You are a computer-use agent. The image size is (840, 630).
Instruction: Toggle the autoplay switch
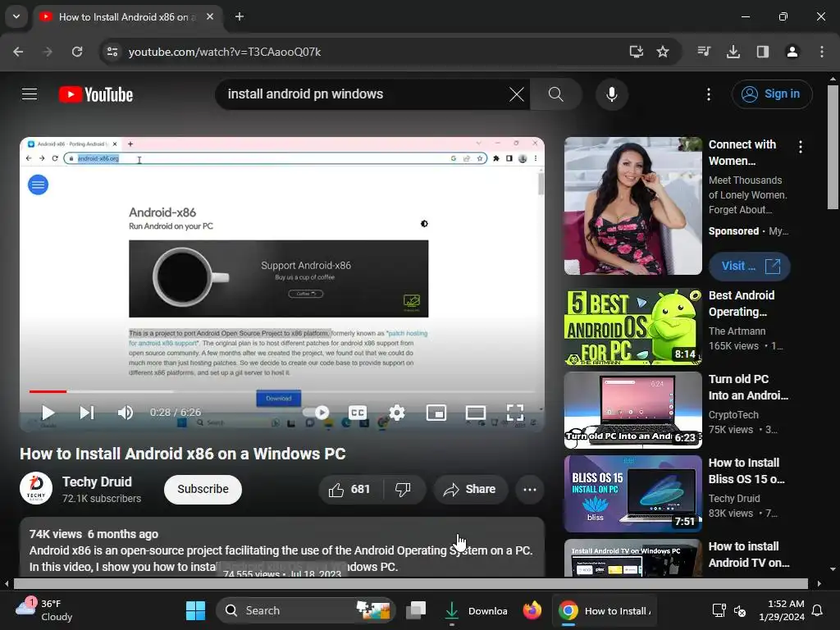(316, 413)
